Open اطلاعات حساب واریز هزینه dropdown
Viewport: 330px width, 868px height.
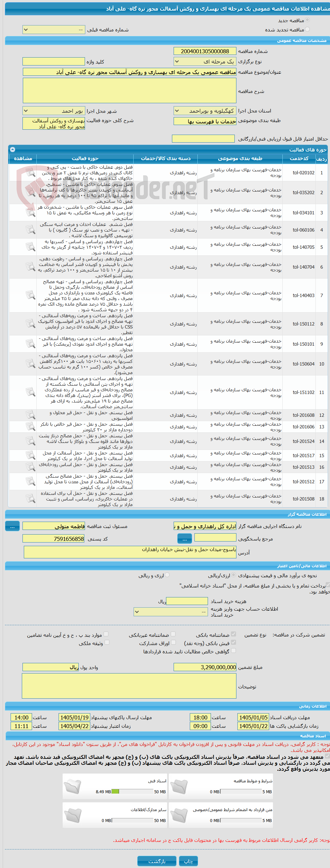[x=170, y=612]
